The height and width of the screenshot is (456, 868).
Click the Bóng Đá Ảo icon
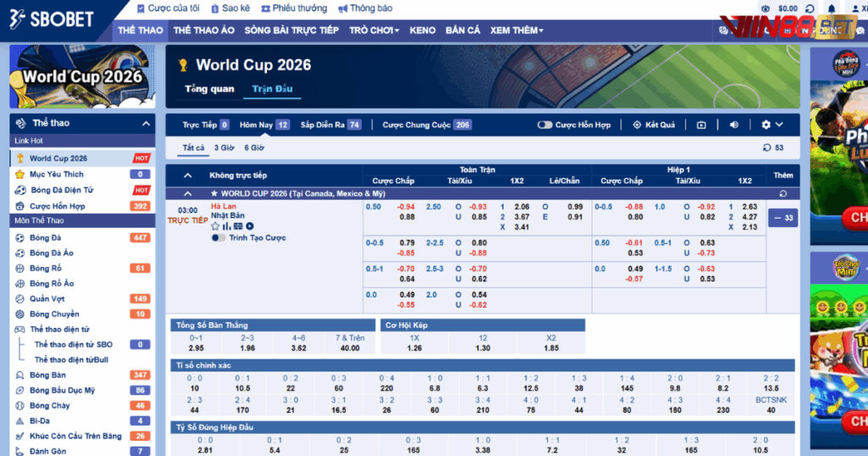pyautogui.click(x=20, y=253)
